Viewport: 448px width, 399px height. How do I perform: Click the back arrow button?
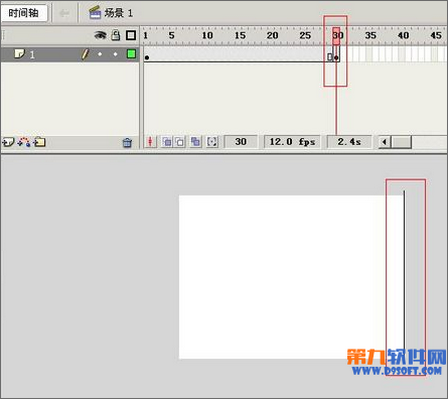coord(64,13)
